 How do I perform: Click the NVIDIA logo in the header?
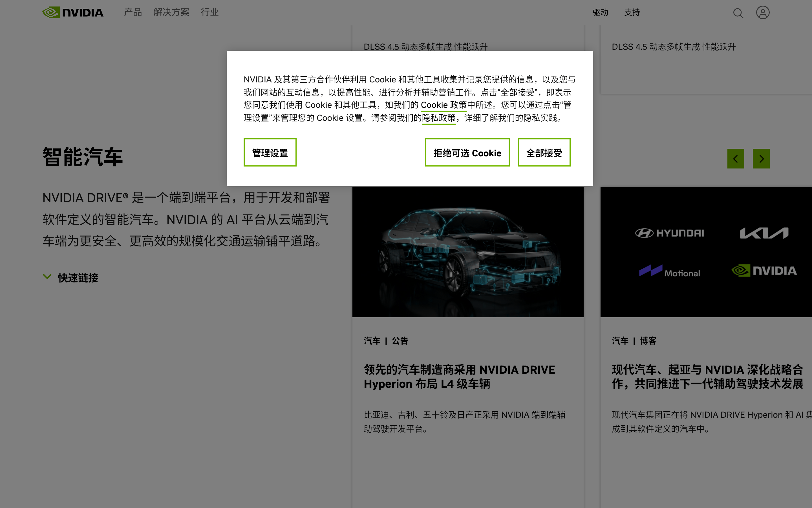click(x=73, y=12)
